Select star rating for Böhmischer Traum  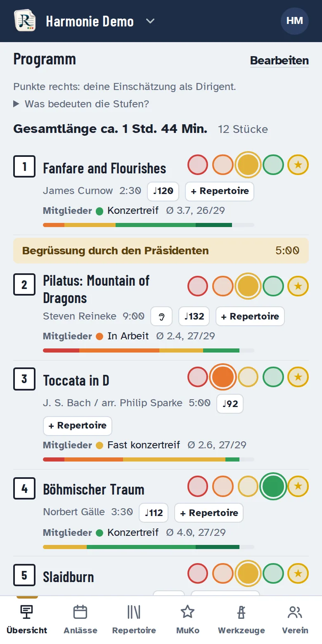(298, 486)
